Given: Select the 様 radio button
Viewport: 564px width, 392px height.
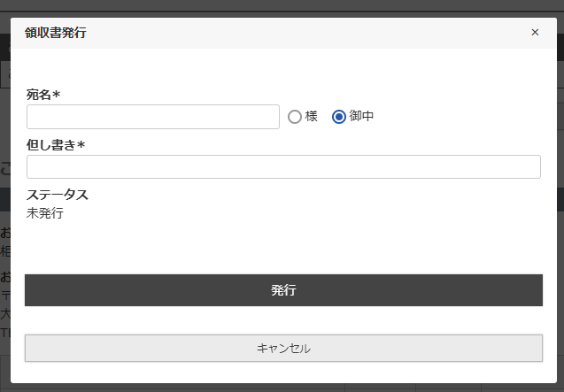Looking at the screenshot, I should [x=295, y=117].
